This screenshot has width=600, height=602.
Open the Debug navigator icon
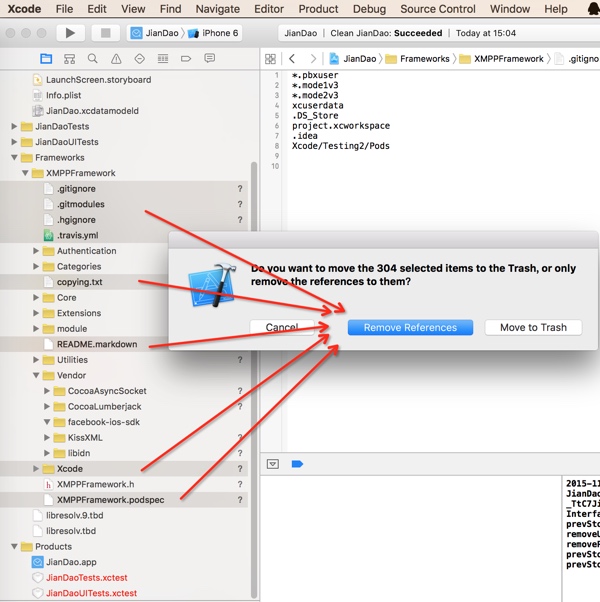pyautogui.click(x=163, y=58)
